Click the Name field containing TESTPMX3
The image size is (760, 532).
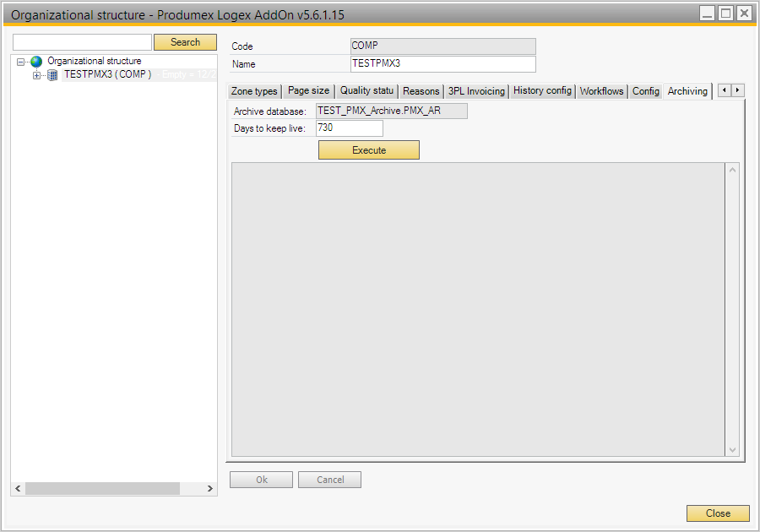click(442, 64)
